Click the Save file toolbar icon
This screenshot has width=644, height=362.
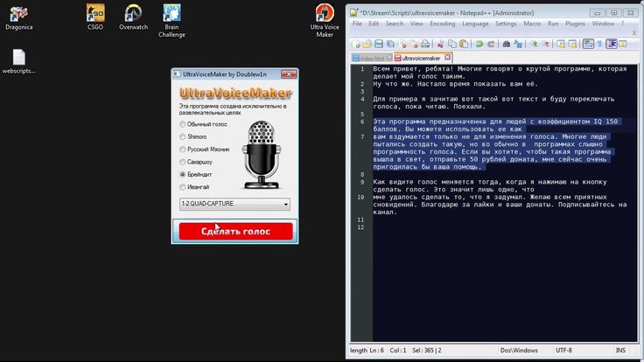click(x=378, y=44)
